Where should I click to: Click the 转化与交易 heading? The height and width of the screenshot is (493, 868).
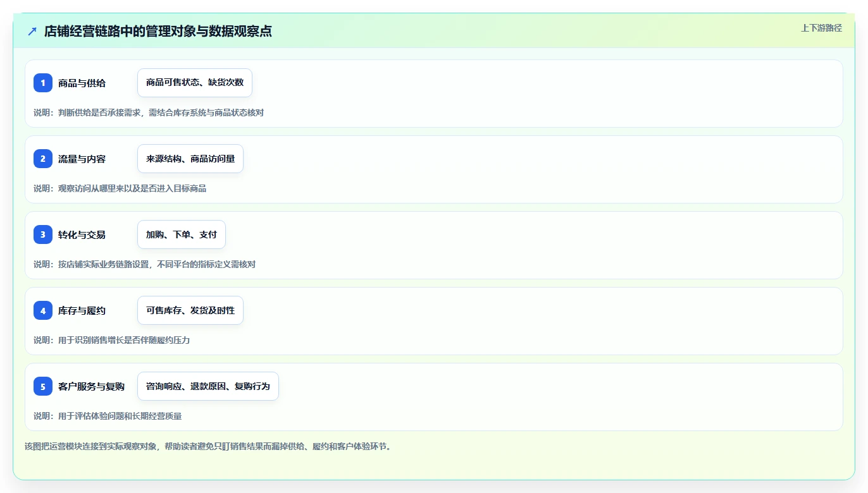tap(82, 234)
